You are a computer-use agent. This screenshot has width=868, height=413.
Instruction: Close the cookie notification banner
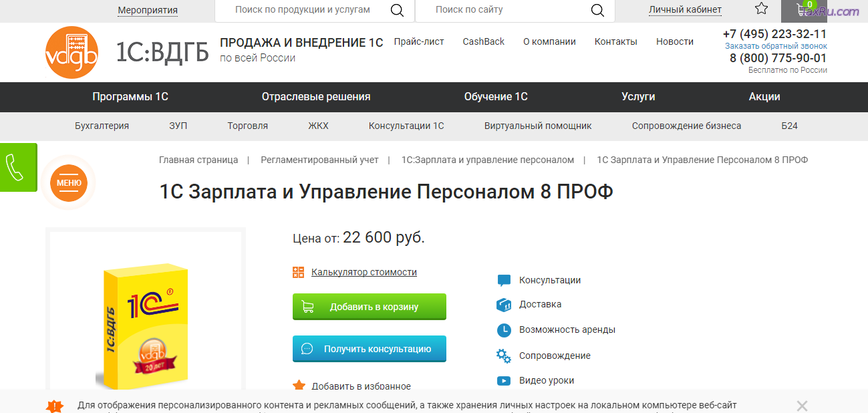point(802,406)
